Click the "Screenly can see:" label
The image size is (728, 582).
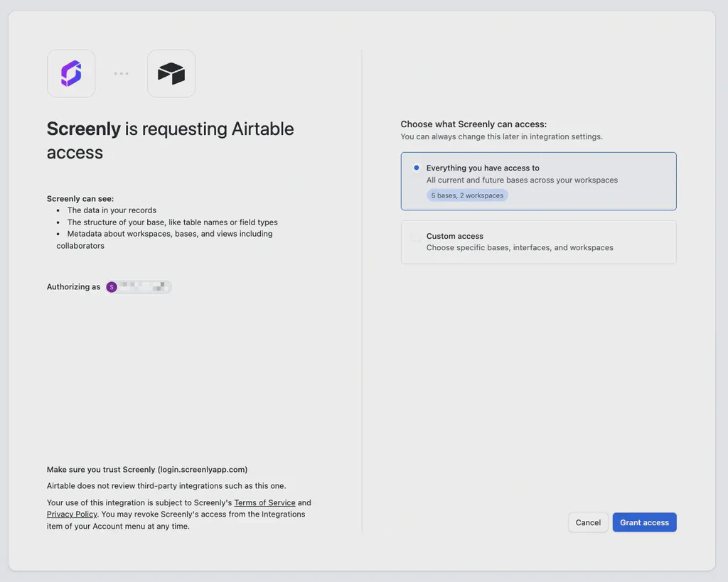pos(80,199)
